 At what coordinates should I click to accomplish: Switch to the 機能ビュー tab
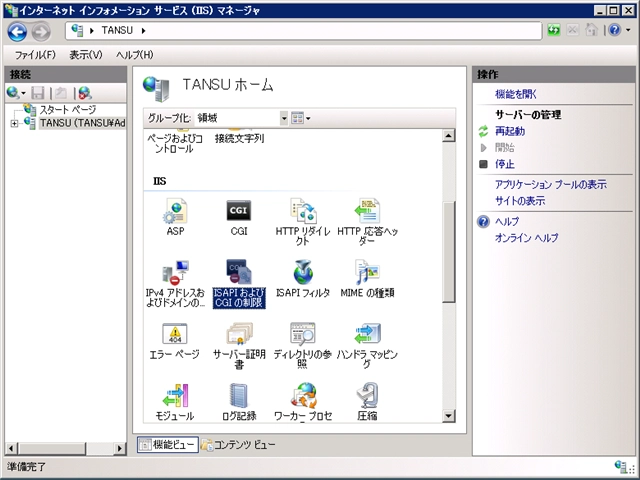168,444
